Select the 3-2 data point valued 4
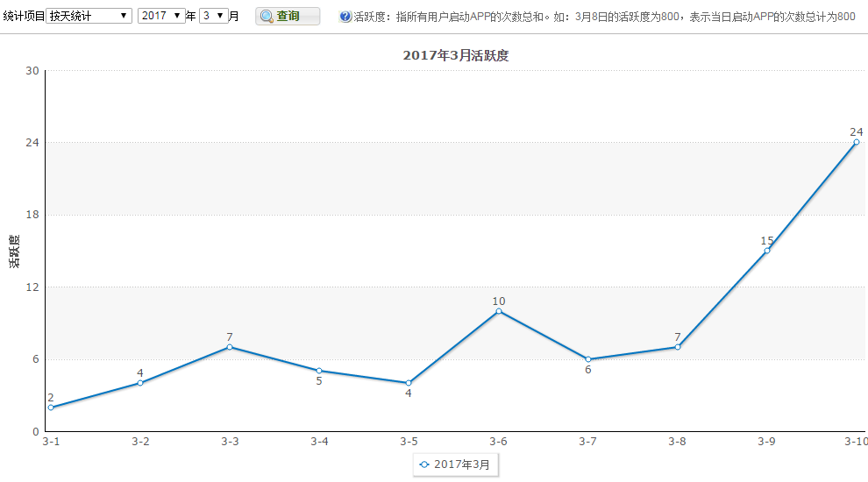This screenshot has width=868, height=482. tap(140, 383)
